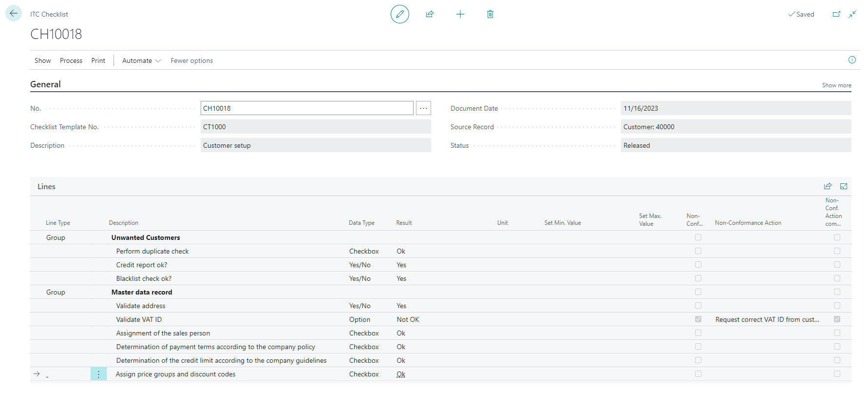Open row options for Assign price groups
Screen dimensions: 868x393
click(x=98, y=374)
